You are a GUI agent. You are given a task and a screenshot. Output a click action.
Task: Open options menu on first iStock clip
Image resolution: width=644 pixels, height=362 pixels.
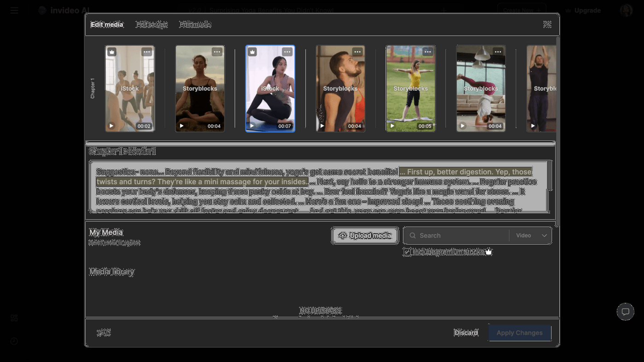click(x=147, y=52)
